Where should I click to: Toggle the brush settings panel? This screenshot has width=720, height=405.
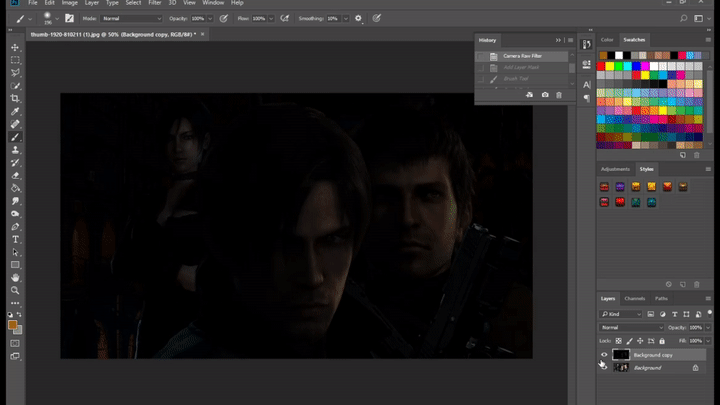point(69,18)
